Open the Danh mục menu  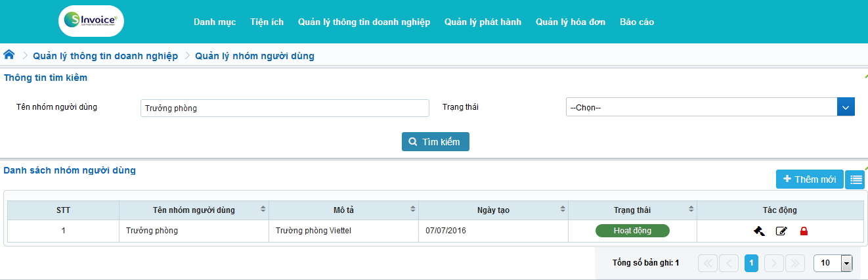(x=215, y=22)
